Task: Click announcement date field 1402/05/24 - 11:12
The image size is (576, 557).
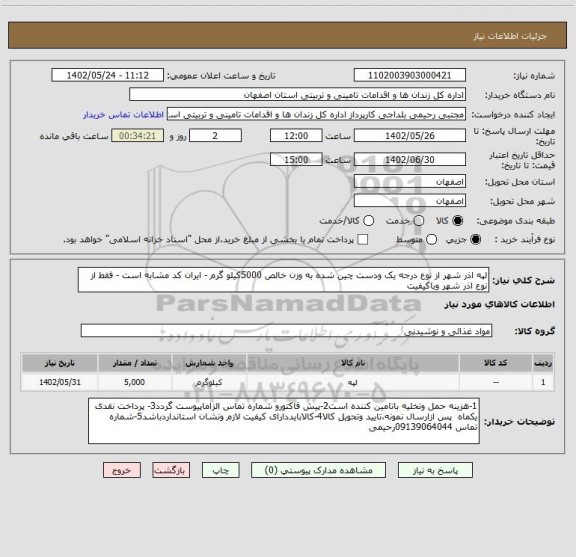Action: tap(107, 75)
